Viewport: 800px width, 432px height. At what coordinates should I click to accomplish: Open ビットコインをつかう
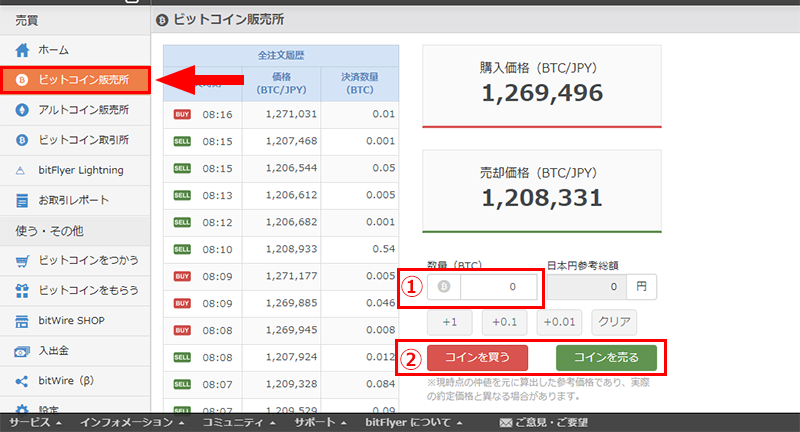pos(75,261)
